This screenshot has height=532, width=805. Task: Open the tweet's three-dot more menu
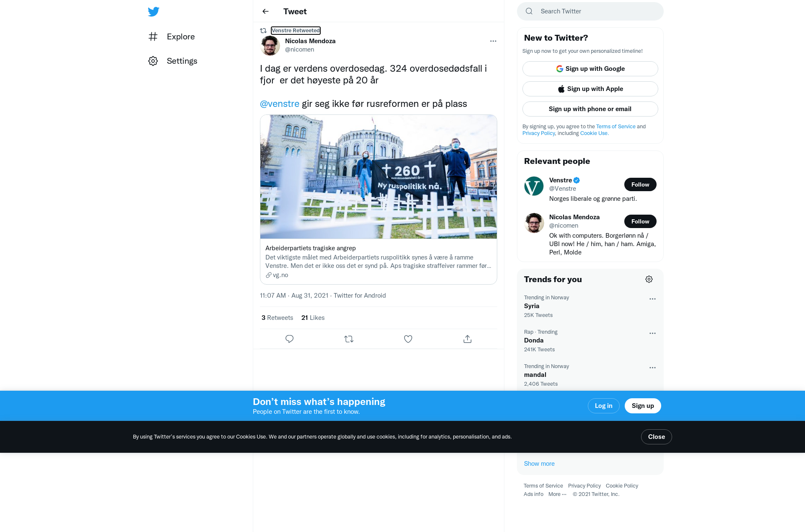tap(493, 41)
